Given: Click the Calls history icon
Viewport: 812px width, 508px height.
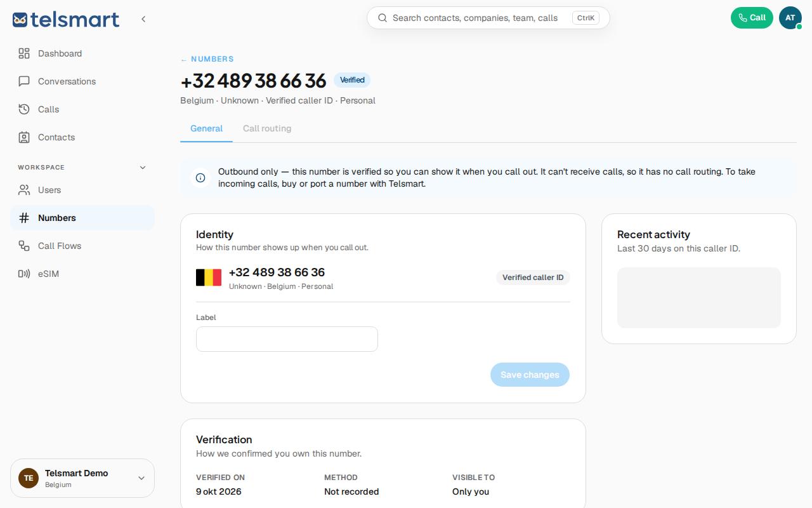Looking at the screenshot, I should pos(24,109).
